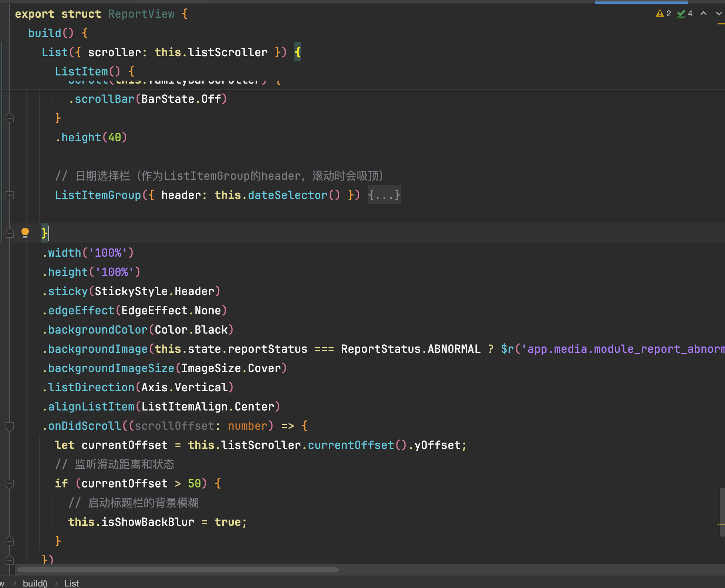
Task: Go to previous highlighted error arrow
Action: click(704, 14)
